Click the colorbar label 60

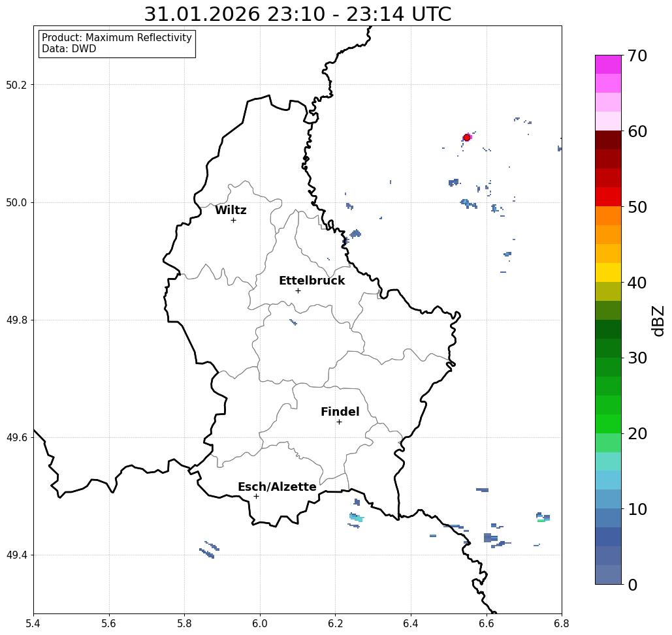tap(637, 131)
